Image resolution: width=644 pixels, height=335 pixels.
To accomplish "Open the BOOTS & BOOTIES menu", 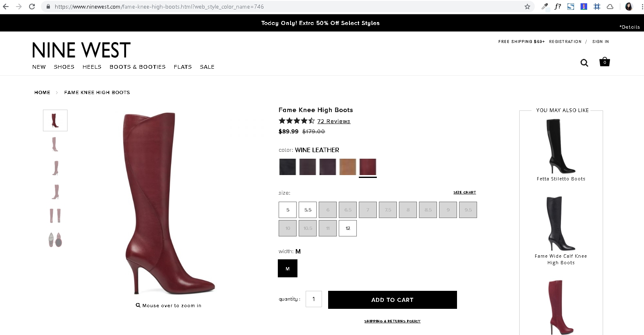I will coord(137,67).
